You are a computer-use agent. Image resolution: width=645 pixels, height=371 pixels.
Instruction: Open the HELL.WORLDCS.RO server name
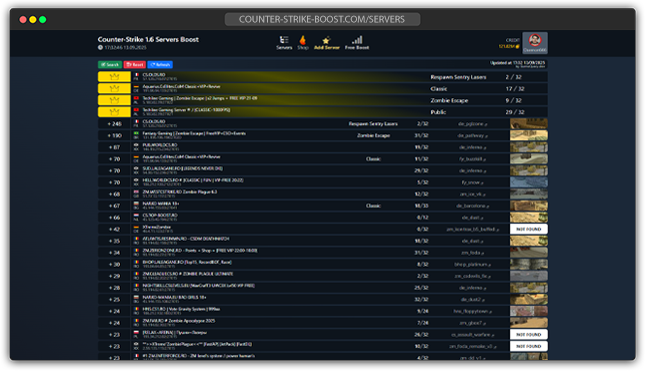click(193, 180)
